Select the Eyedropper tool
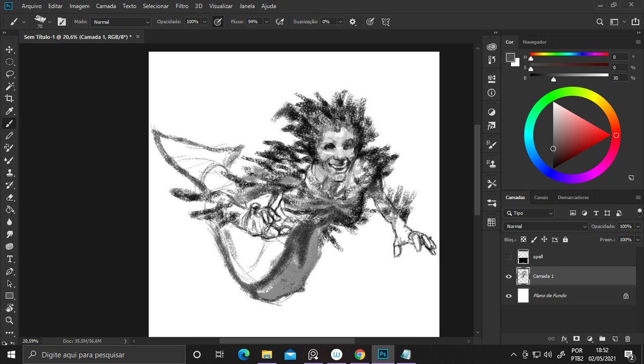The height and width of the screenshot is (364, 644). coord(10,111)
